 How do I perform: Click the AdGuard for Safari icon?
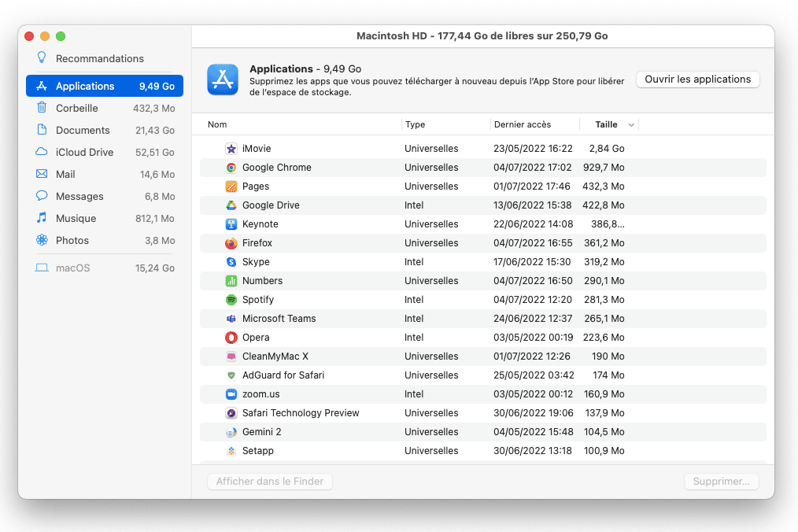[x=231, y=375]
